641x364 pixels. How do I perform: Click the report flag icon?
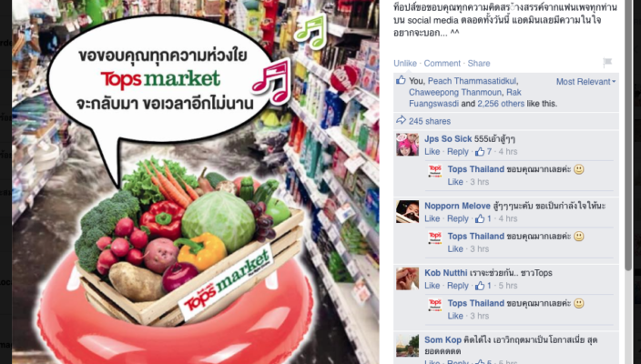[607, 63]
